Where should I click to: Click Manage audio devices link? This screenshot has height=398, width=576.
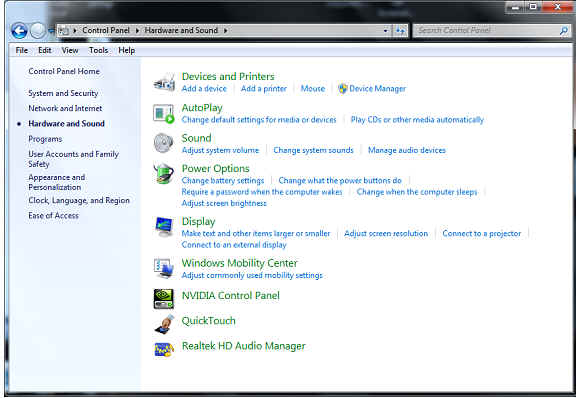pos(407,150)
